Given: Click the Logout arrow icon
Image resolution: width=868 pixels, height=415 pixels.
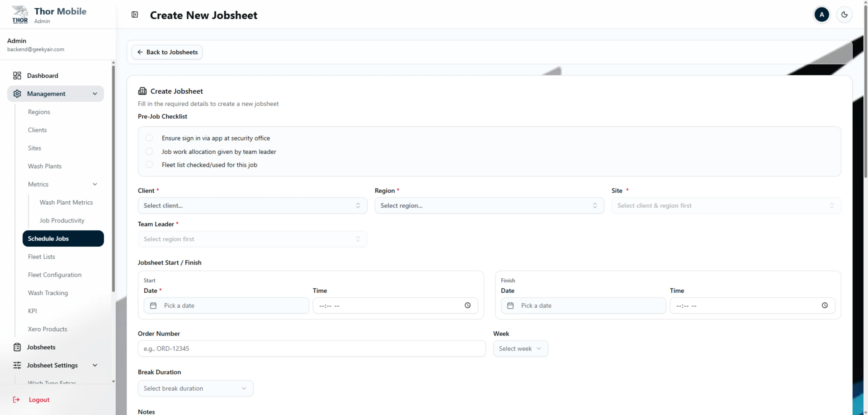Looking at the screenshot, I should coord(16,399).
